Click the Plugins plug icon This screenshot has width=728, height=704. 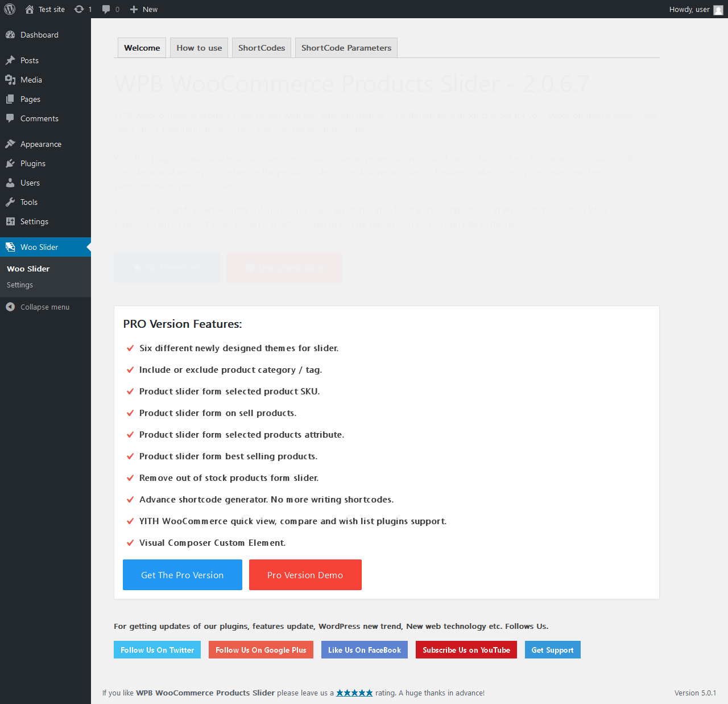pos(10,163)
